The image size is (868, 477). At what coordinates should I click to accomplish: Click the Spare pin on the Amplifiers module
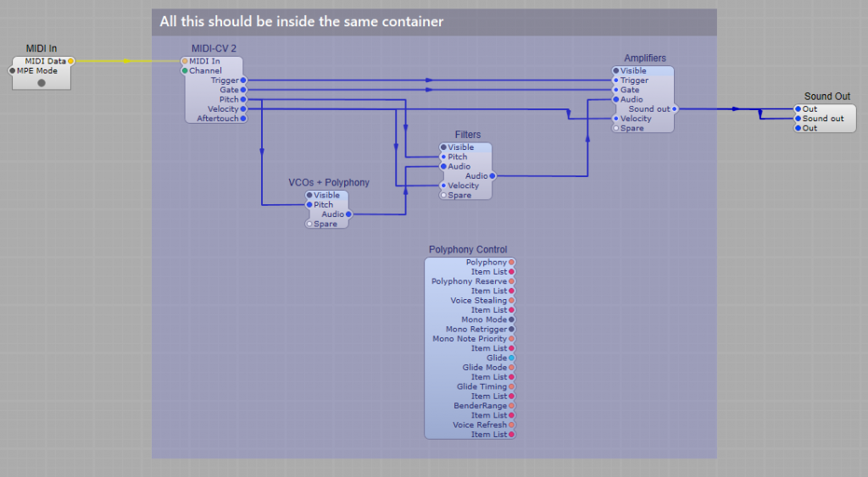pos(616,129)
